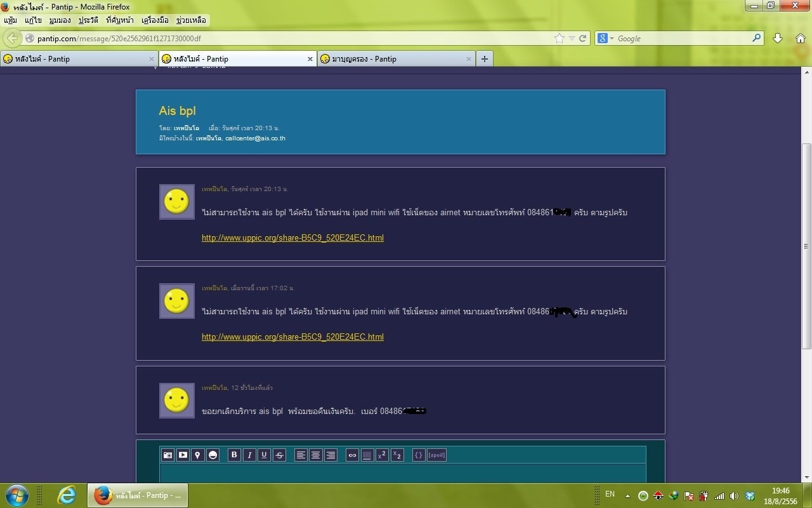
Task: Toggle underline formatting in the reply editor
Action: (x=265, y=455)
